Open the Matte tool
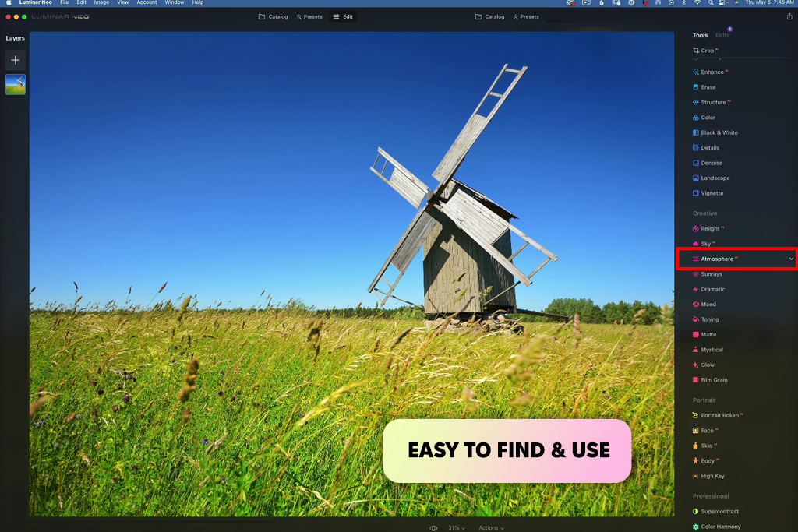Screen dimensions: 798x532 (704, 335)
